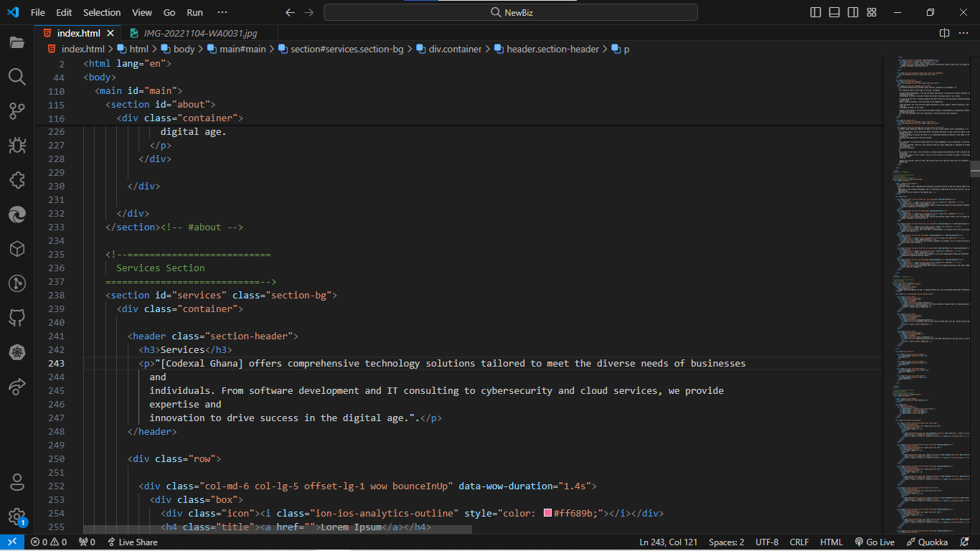Toggle the Secondary Side Bar layout button
This screenshot has width=980, height=551.
click(x=853, y=12)
